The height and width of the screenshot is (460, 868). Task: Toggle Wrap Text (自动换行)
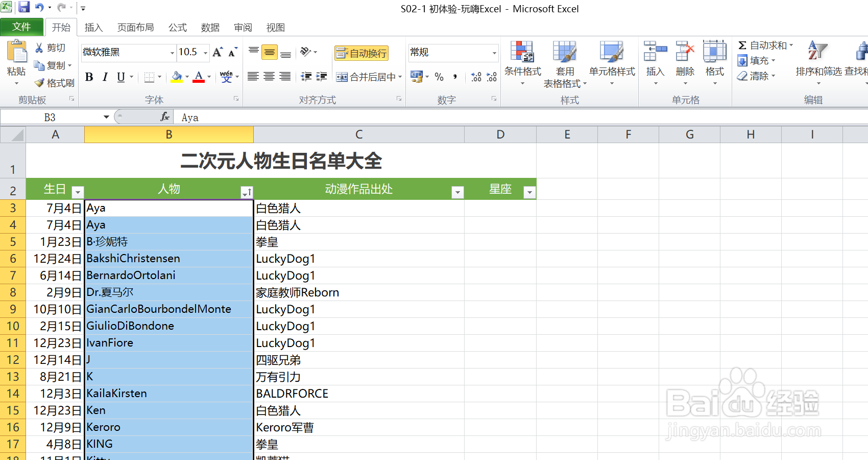click(x=361, y=53)
